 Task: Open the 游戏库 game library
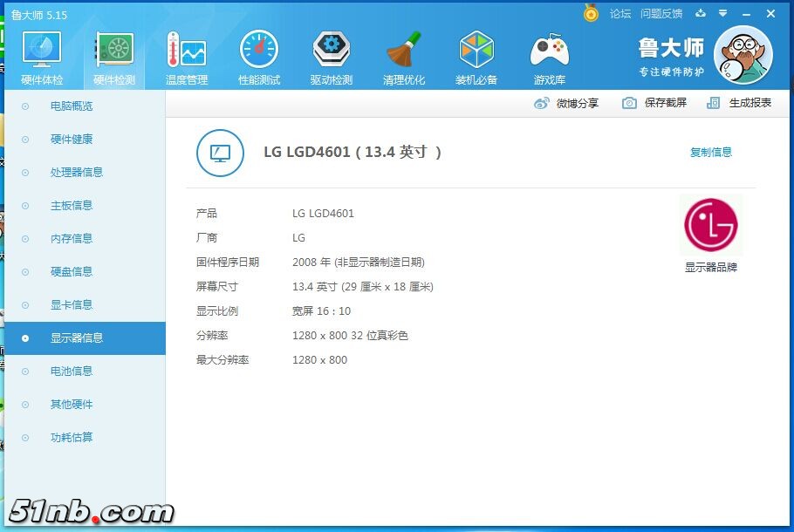pos(549,55)
